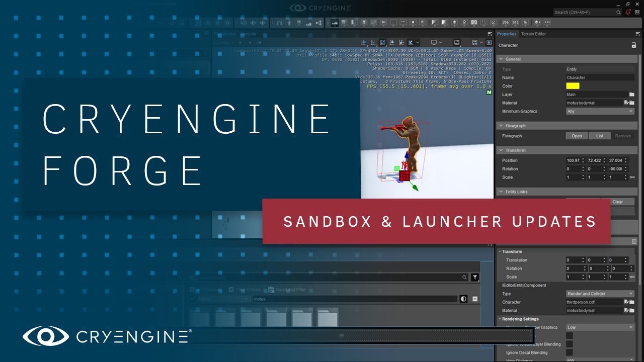The image size is (644, 362).
Task: Click the stepper next to Position 72.422
Action: [605, 160]
